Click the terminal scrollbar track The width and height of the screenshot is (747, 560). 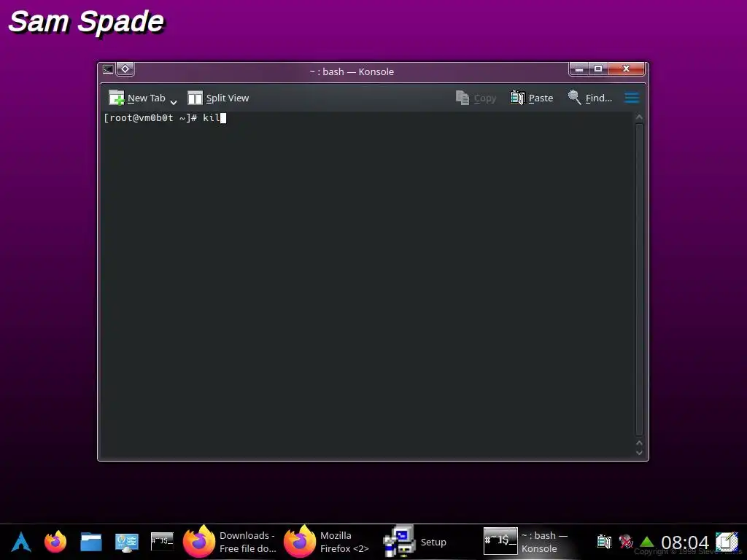[639, 280]
